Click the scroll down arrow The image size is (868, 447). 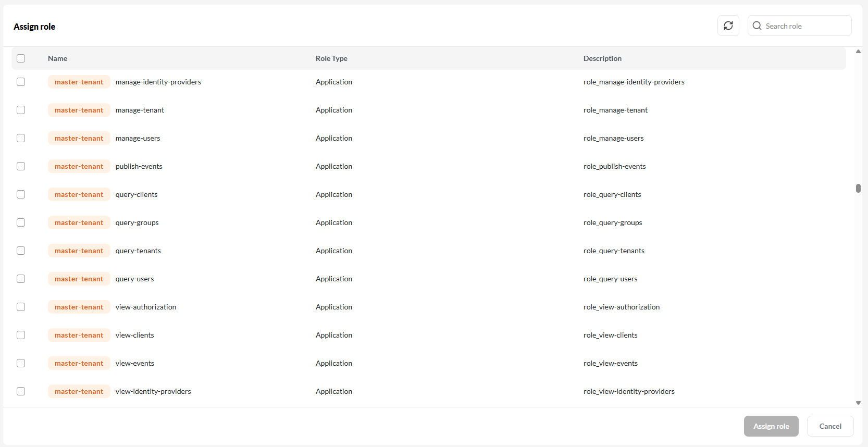pos(858,403)
